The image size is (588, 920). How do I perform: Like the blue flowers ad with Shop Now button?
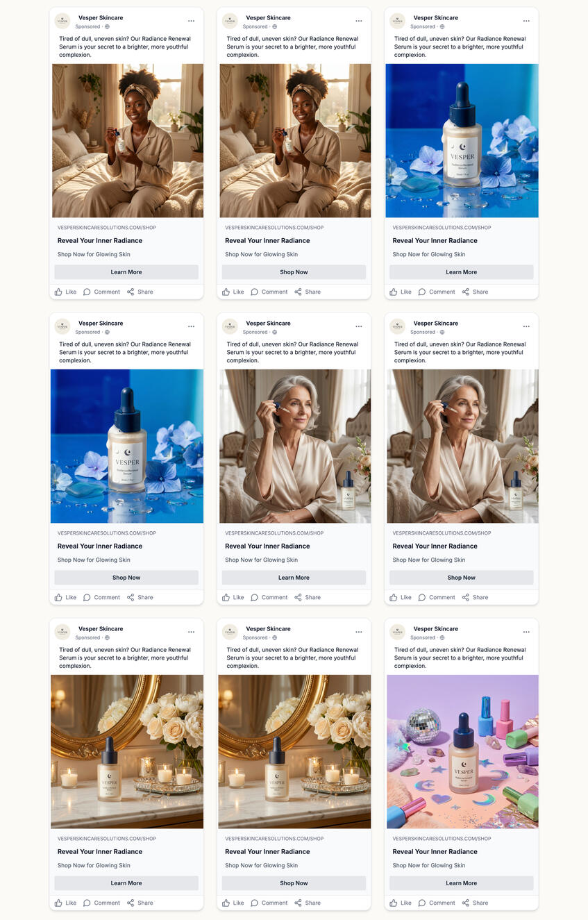pyautogui.click(x=65, y=597)
